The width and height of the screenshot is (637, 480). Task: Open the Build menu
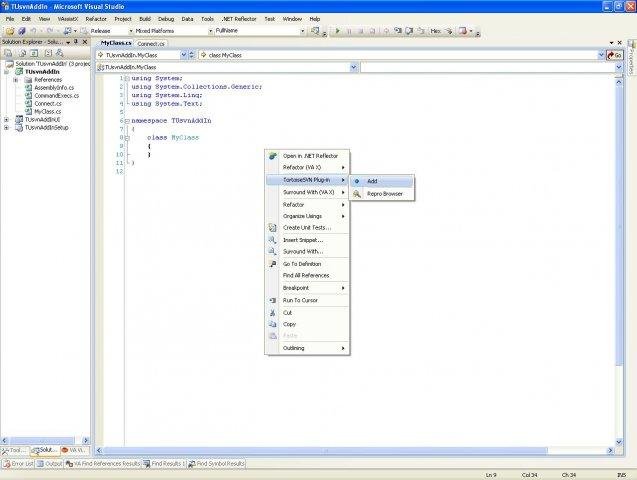pyautogui.click(x=145, y=19)
